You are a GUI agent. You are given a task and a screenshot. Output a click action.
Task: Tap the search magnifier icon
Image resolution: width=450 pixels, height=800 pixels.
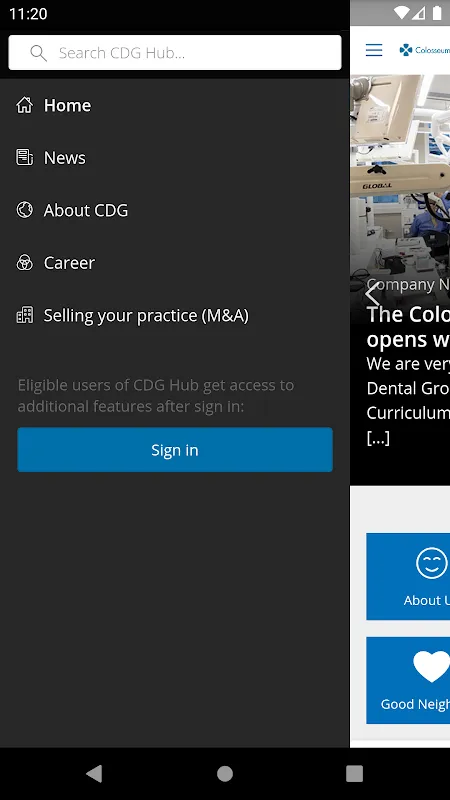pyautogui.click(x=38, y=53)
